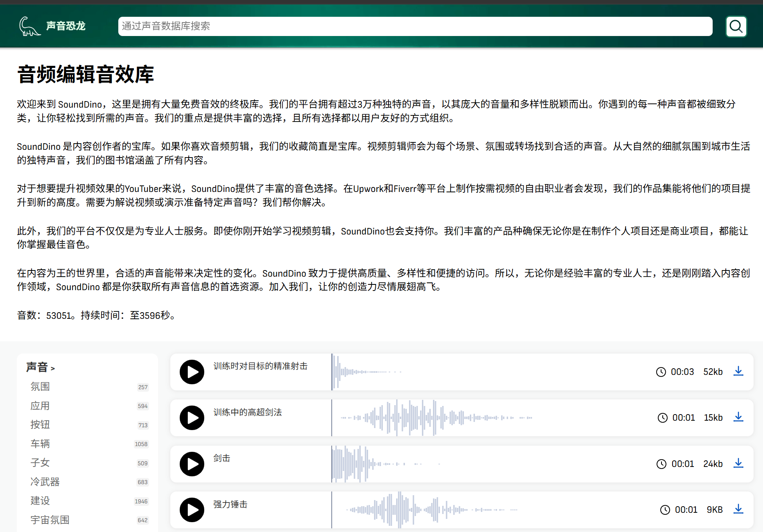This screenshot has height=532, width=763.
Task: Click the clock icon beside 00:03 duration
Action: coord(661,372)
